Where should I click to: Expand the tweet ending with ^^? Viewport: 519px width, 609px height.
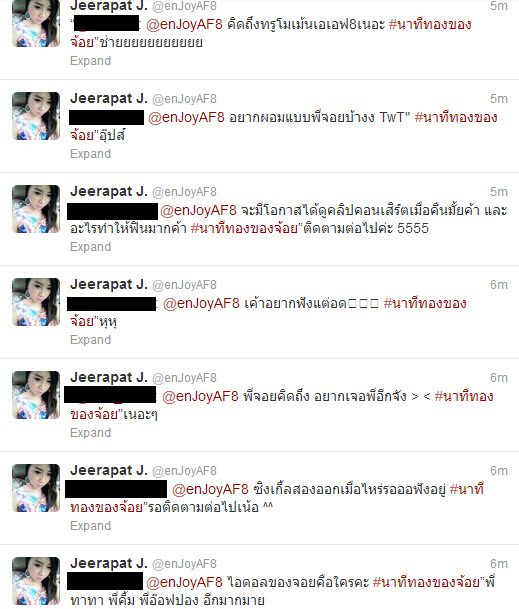(x=91, y=525)
